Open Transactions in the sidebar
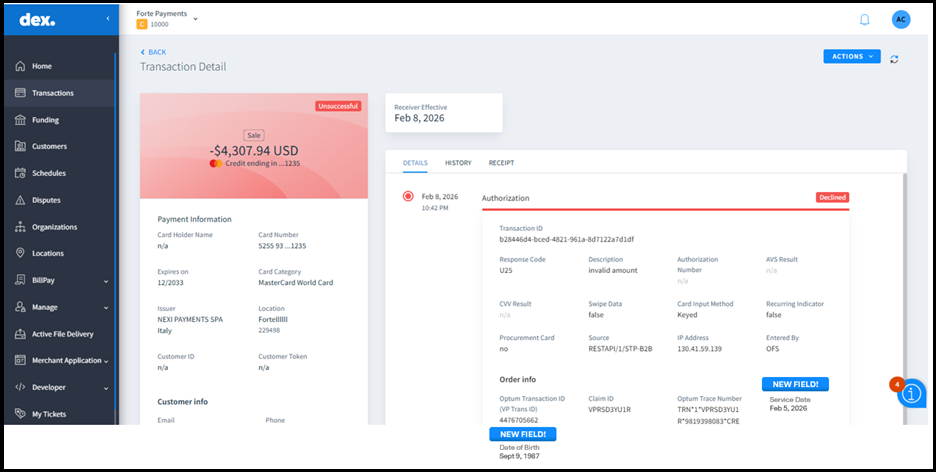Viewport: 936px width, 472px height. 53,93
